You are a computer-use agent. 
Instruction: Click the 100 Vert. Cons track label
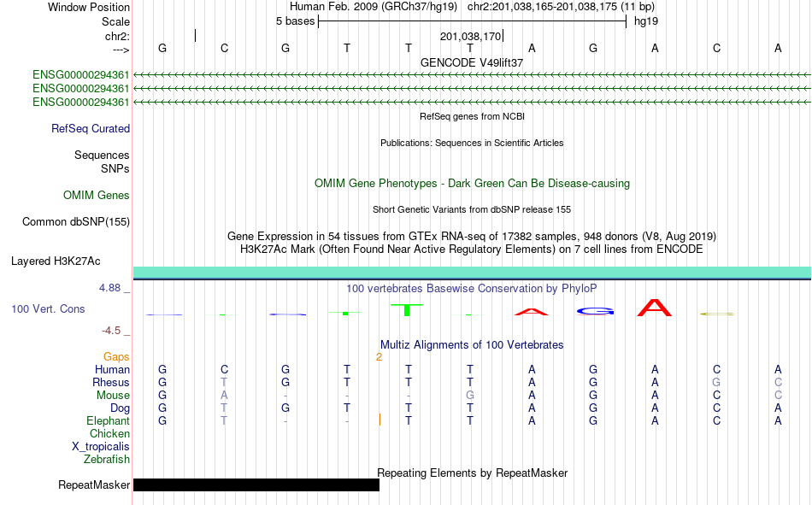point(48,309)
